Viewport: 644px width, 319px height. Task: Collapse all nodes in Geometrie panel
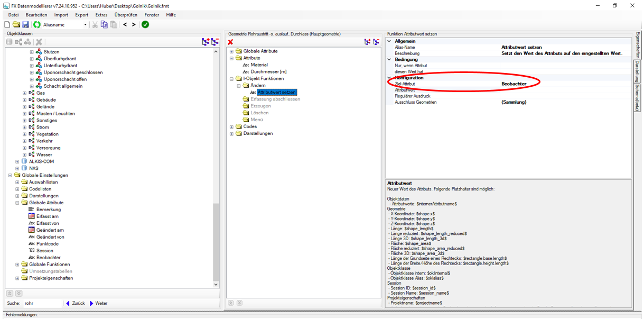(x=376, y=42)
